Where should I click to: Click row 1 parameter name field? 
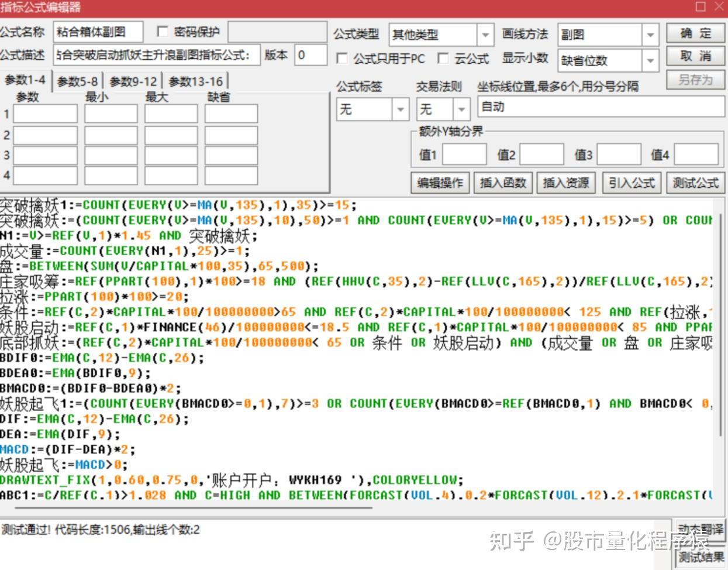pos(45,114)
